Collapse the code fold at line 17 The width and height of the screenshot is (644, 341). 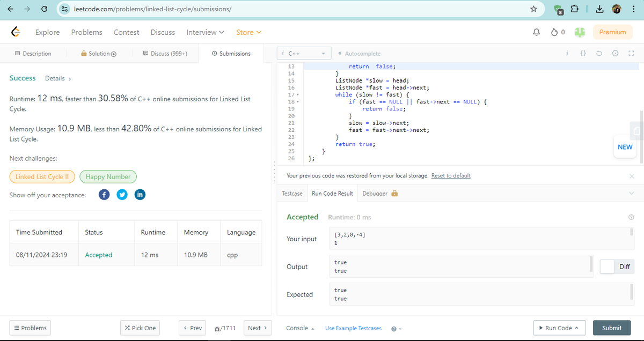pyautogui.click(x=297, y=94)
